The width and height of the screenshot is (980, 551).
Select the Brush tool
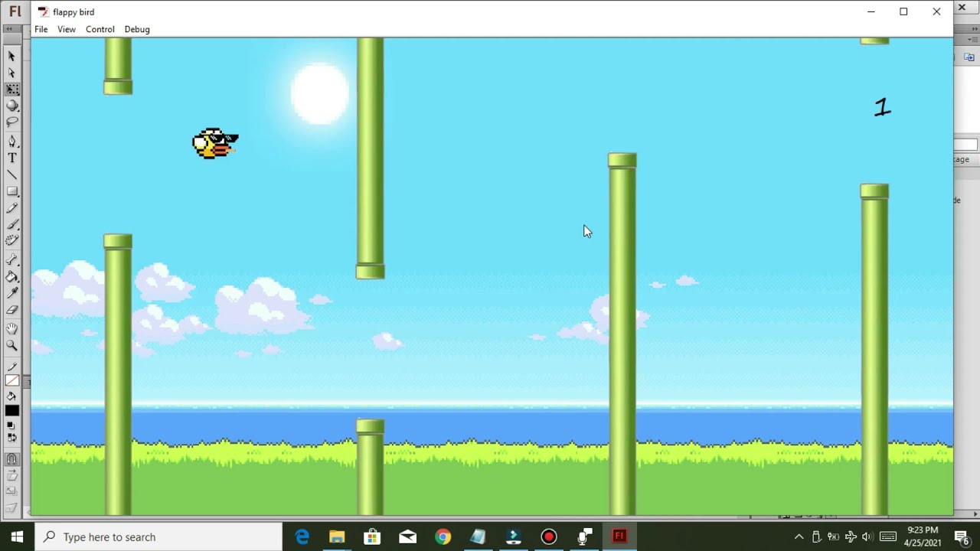(x=11, y=224)
